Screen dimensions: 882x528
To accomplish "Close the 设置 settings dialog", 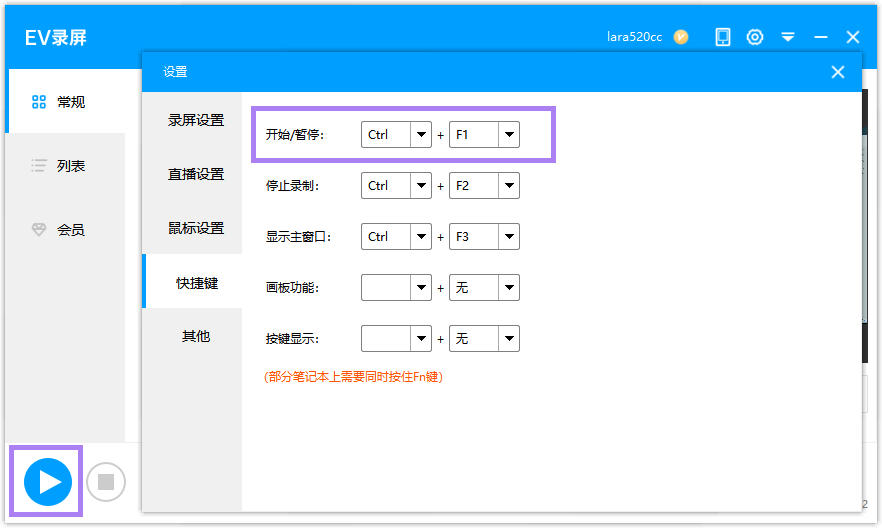I will tap(838, 72).
